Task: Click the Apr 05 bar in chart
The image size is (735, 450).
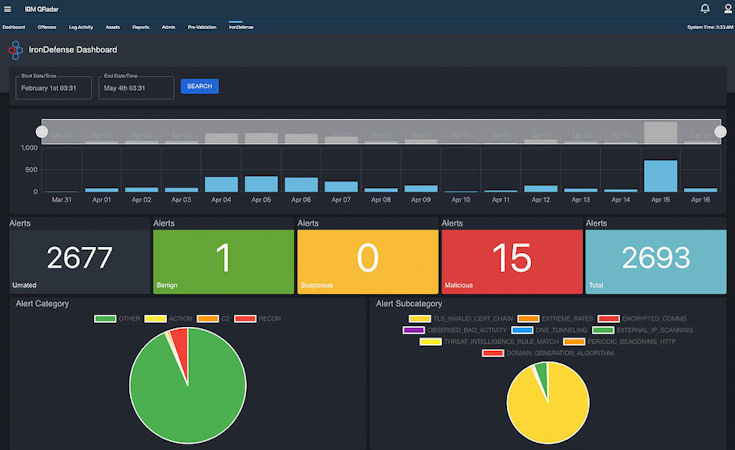Action: [261, 184]
